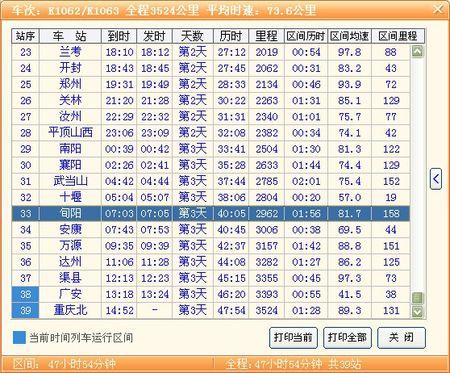Select station 关林 in row 26
The image size is (450, 373).
click(70, 100)
